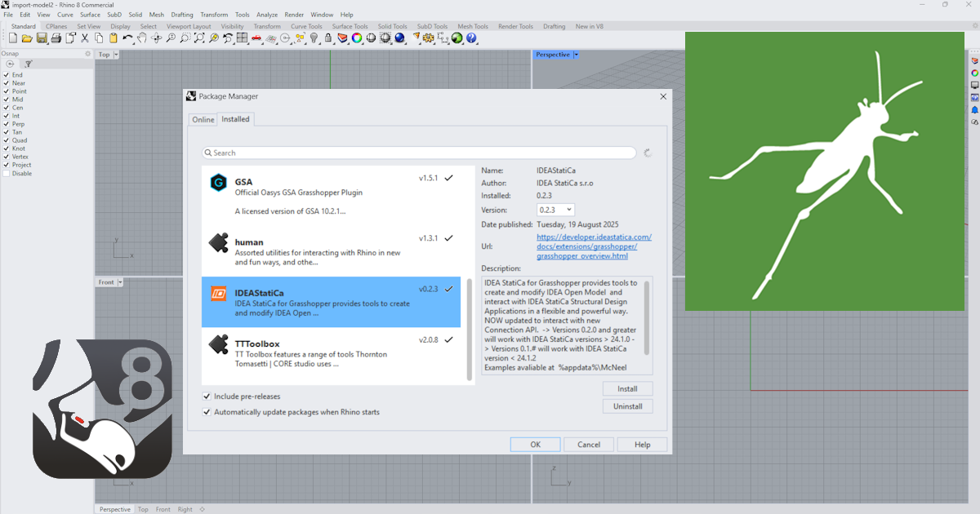
Task: Select the Pan view tool icon
Action: point(141,38)
